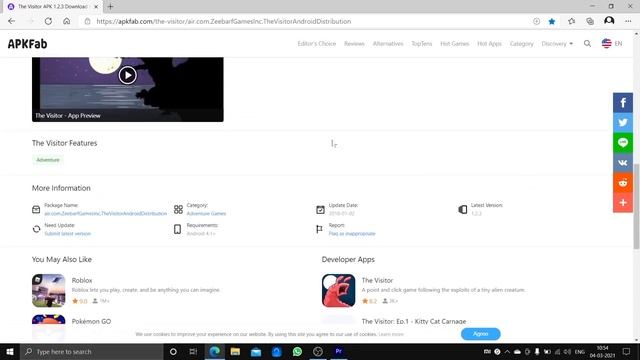Open The Visitor: Ep.1 Kitty Cat Carnage
The width and height of the screenshot is (640, 360).
tap(414, 321)
